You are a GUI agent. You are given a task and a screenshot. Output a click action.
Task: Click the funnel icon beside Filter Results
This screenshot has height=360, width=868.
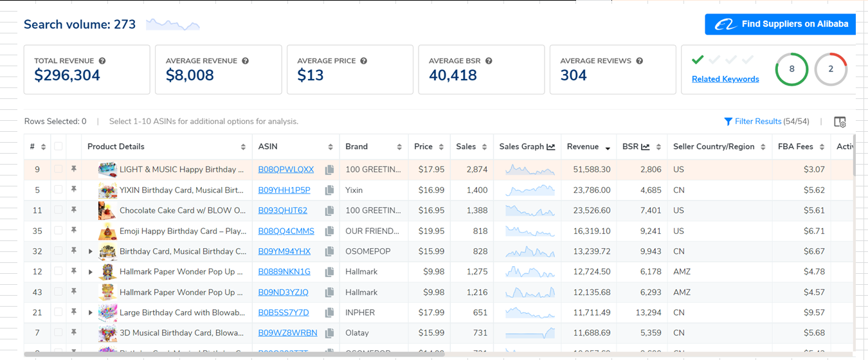(x=728, y=122)
